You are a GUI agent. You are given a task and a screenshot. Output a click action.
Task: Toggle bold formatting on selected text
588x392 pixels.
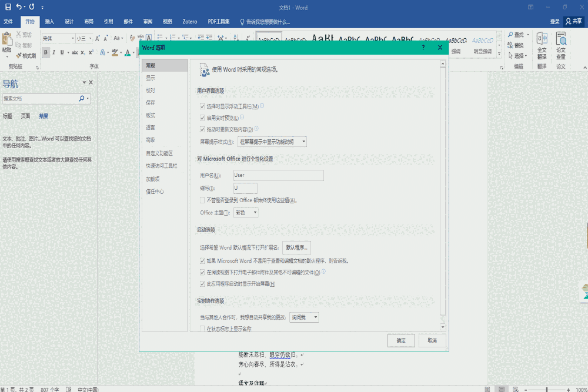[46, 53]
